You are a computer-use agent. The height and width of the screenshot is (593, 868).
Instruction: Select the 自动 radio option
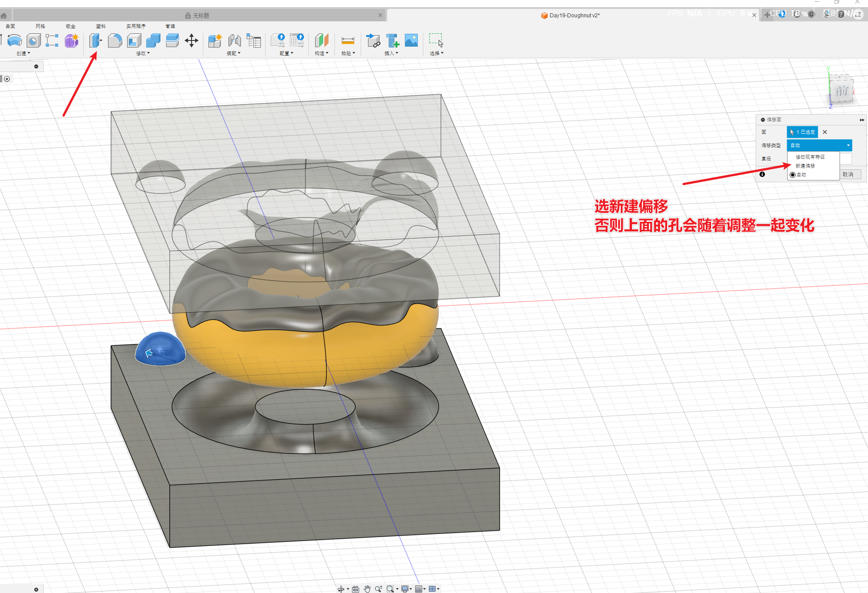[x=793, y=175]
